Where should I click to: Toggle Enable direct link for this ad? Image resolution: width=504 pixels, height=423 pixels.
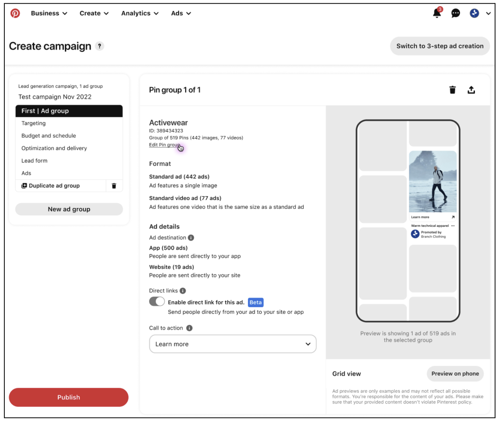tap(157, 302)
